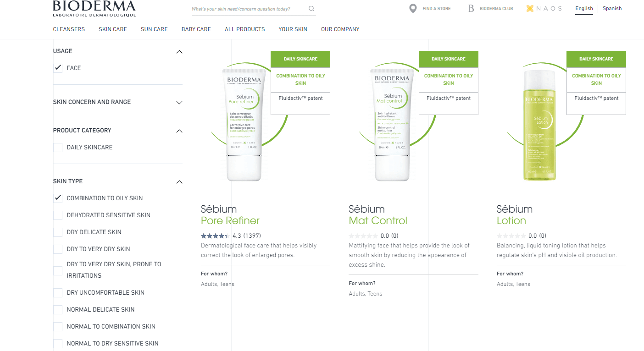Image resolution: width=644 pixels, height=351 pixels.
Task: Click 'For whom?' under Mat Control
Action: point(362,283)
